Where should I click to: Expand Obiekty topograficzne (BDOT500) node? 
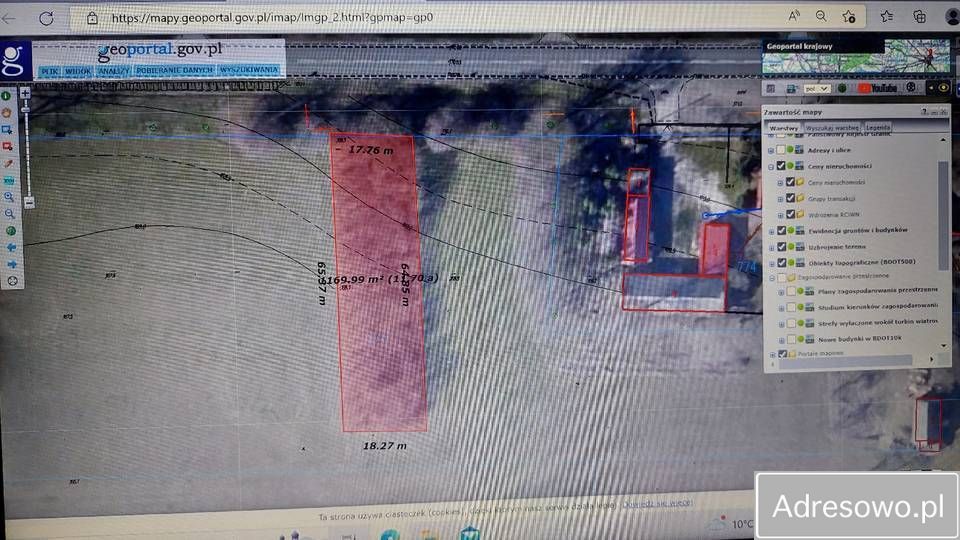(x=772, y=264)
